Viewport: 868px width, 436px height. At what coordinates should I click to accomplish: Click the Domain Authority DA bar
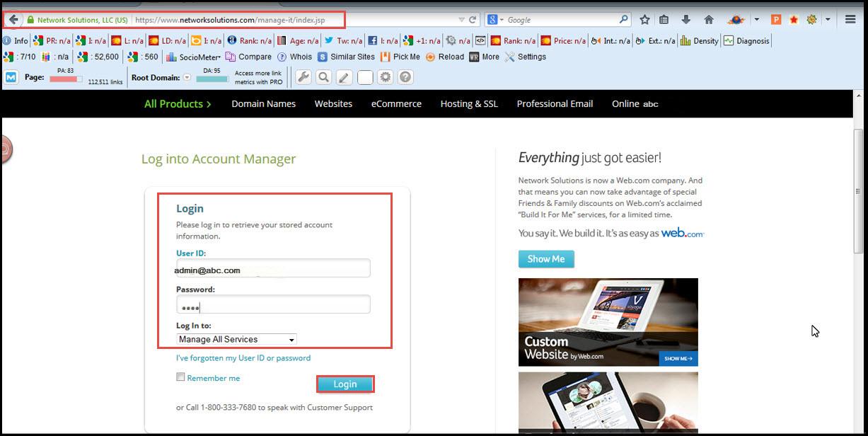pos(212,79)
